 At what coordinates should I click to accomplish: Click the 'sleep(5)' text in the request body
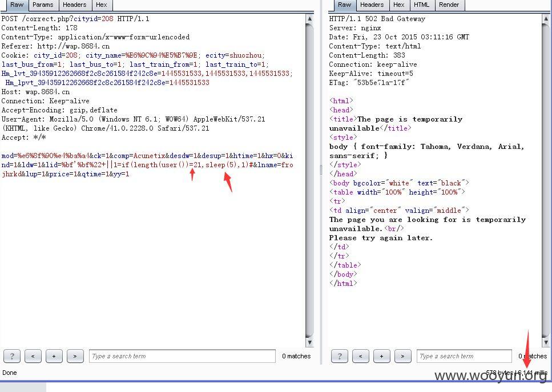click(x=221, y=165)
